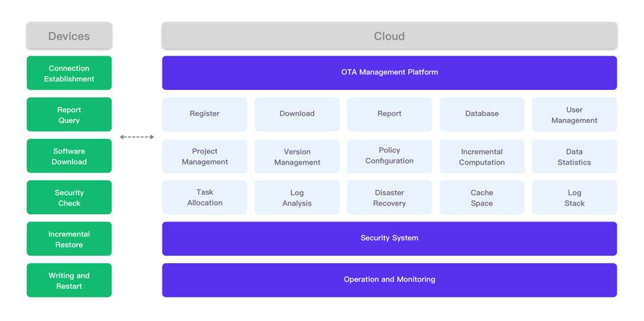Click the dashed double-headed arrow
The width and height of the screenshot is (644, 321).
pos(137,137)
